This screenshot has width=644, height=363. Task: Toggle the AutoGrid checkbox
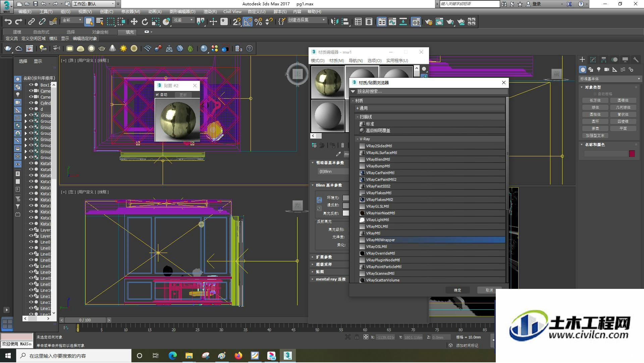(595, 94)
